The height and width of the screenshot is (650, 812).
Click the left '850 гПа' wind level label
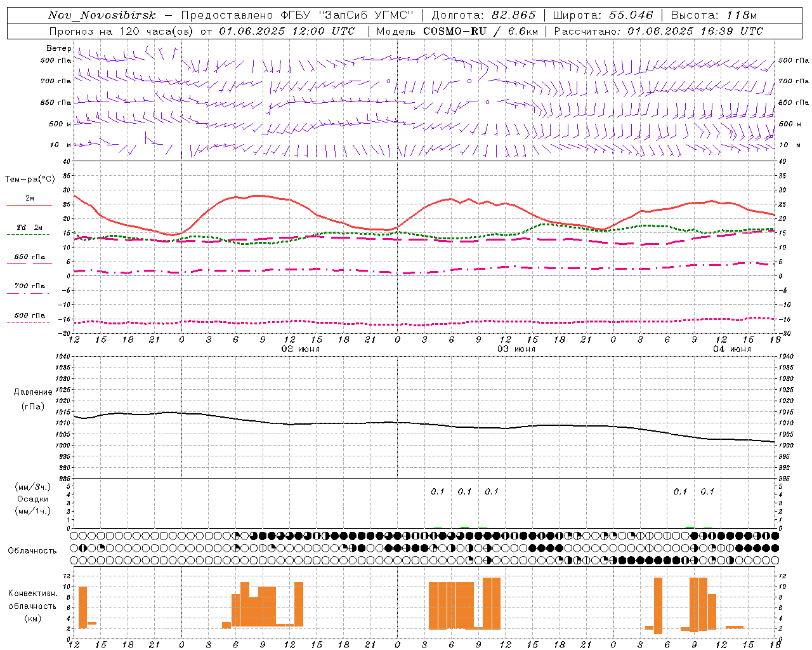(56, 102)
